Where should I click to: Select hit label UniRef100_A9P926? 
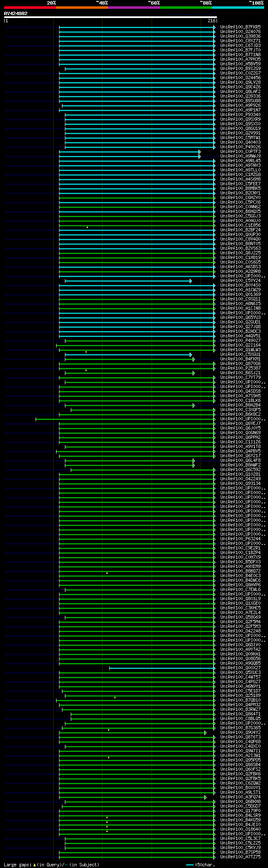[240, 106]
